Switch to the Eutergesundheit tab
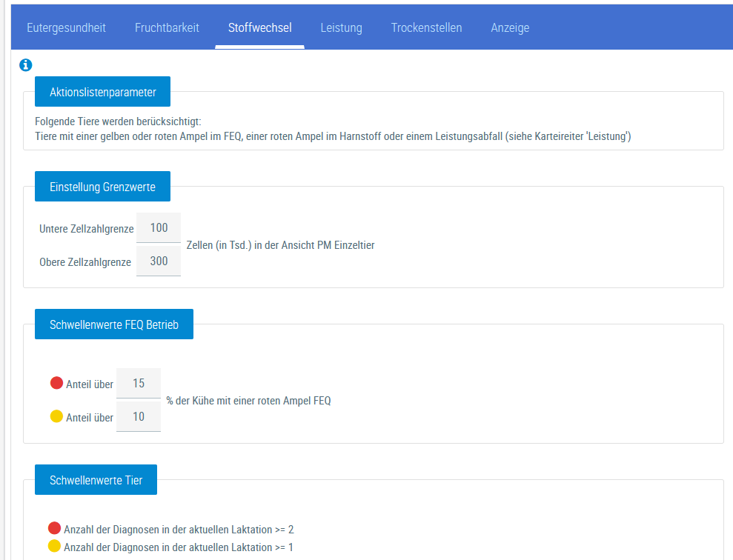The width and height of the screenshot is (733, 560). (66, 28)
